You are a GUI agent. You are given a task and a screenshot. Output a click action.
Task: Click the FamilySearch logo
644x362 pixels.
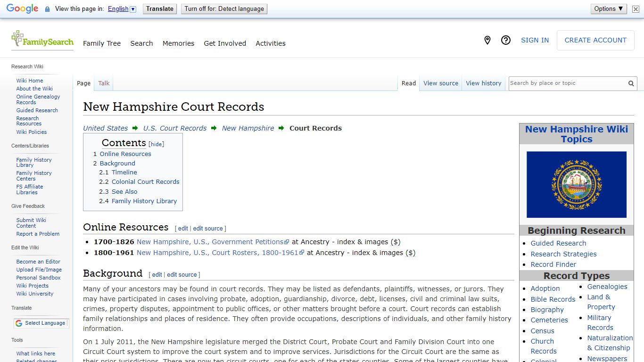(42, 40)
